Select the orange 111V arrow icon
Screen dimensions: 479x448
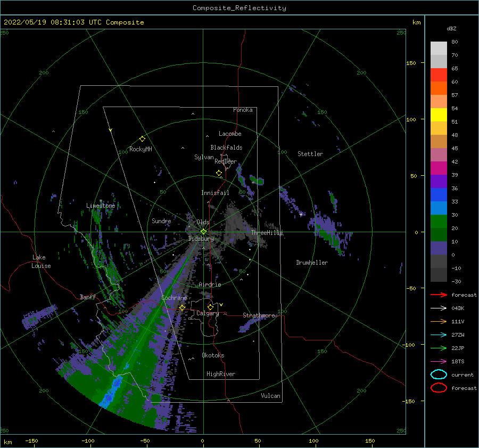(x=439, y=321)
